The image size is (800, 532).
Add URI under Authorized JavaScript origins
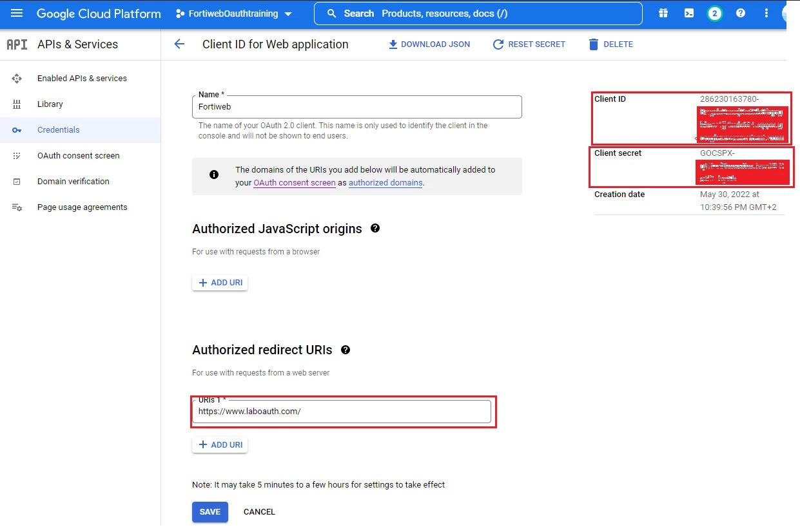(220, 283)
